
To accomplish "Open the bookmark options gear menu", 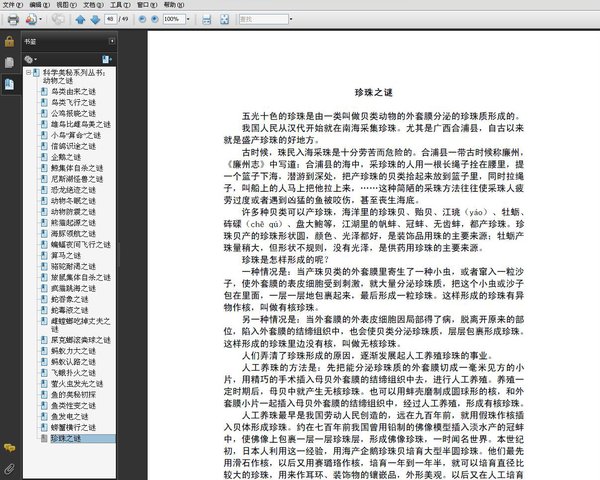I will pyautogui.click(x=30, y=59).
